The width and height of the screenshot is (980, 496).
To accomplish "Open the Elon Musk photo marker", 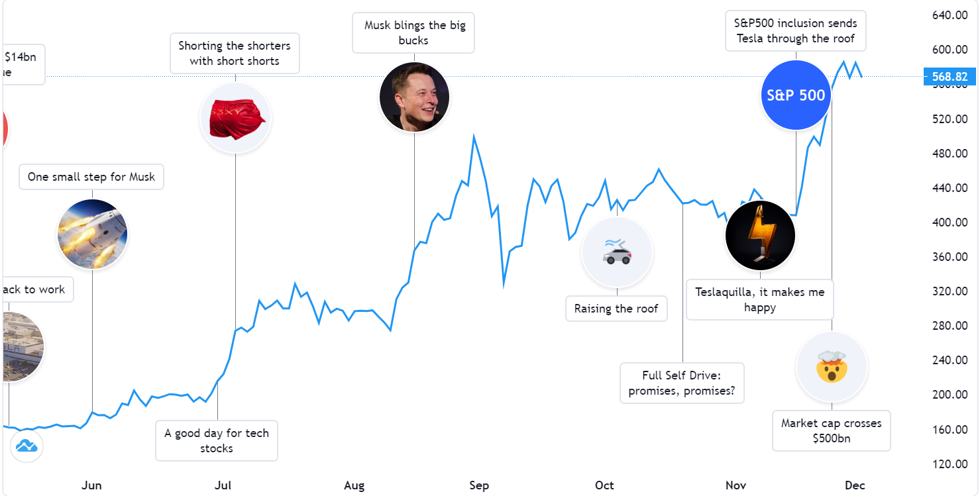I will pyautogui.click(x=414, y=97).
